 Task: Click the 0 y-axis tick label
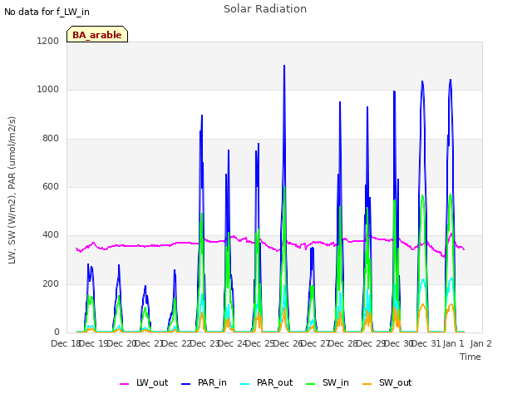(57, 332)
